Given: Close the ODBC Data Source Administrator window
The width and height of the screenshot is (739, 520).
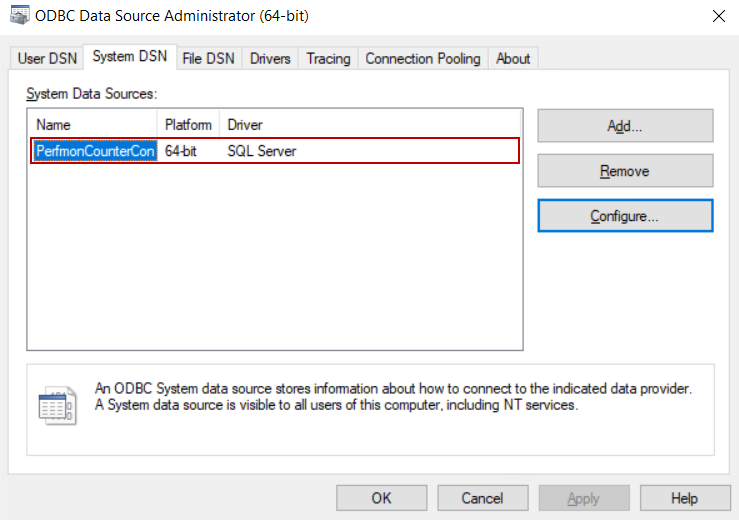Looking at the screenshot, I should pyautogui.click(x=718, y=16).
